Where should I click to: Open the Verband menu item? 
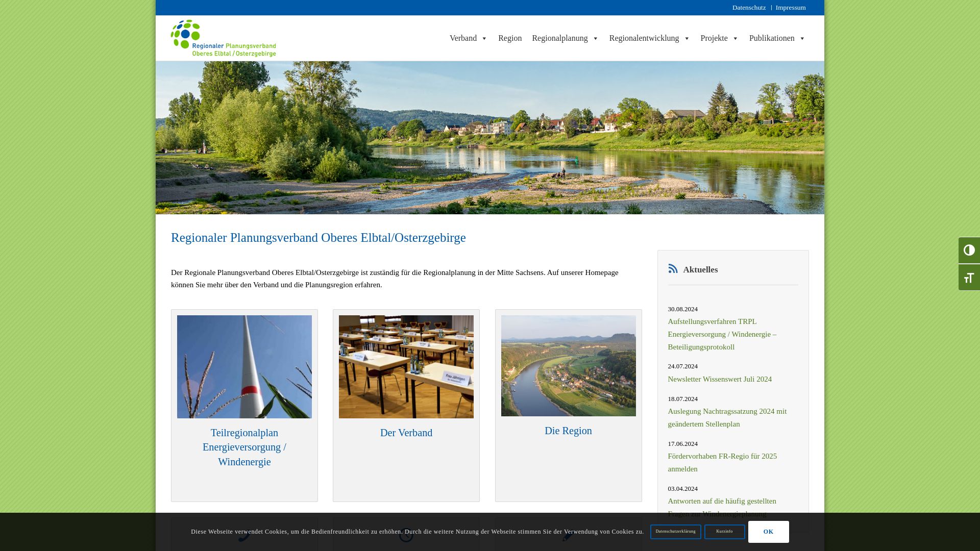click(463, 38)
